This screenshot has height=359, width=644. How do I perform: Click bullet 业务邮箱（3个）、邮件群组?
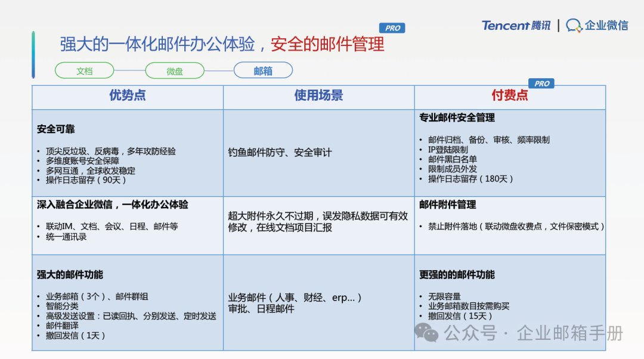(97, 296)
